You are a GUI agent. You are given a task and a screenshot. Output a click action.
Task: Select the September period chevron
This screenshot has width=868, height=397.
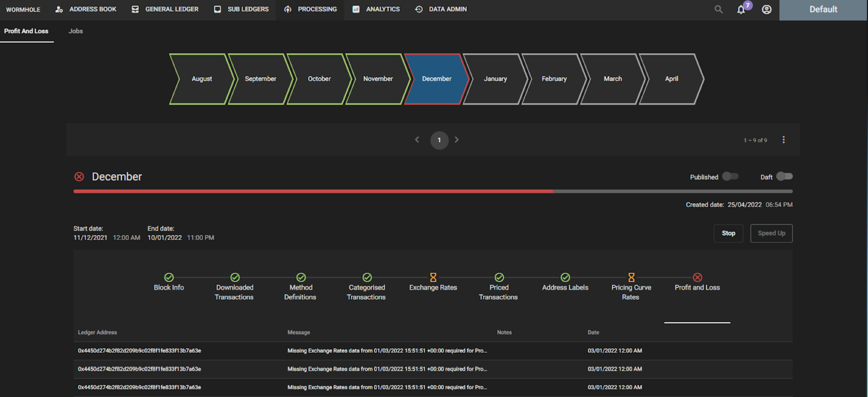point(261,79)
